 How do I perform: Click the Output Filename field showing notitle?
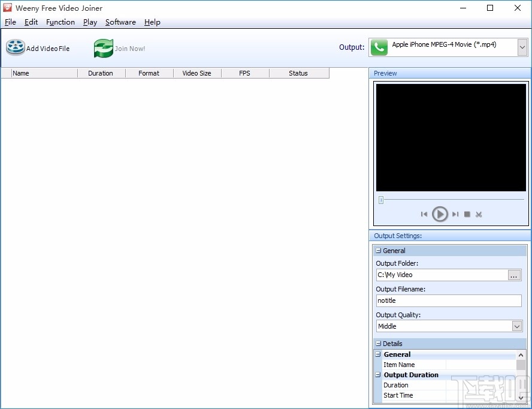(448, 300)
